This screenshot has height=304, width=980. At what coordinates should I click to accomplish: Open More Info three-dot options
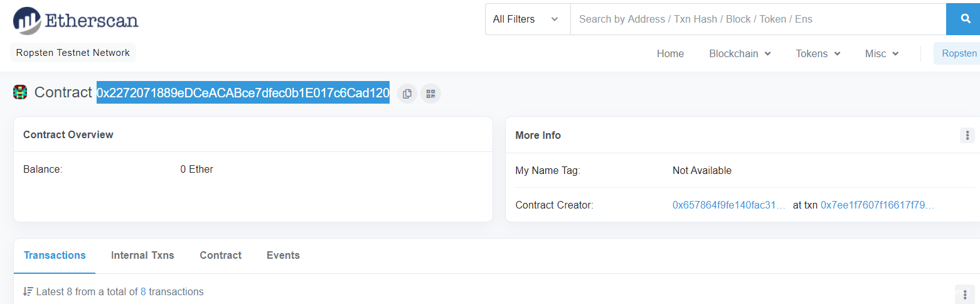pos(967,135)
